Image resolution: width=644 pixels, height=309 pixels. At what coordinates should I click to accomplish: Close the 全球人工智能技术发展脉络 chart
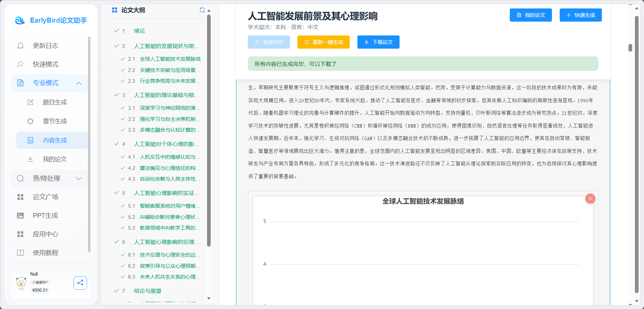[x=590, y=199]
